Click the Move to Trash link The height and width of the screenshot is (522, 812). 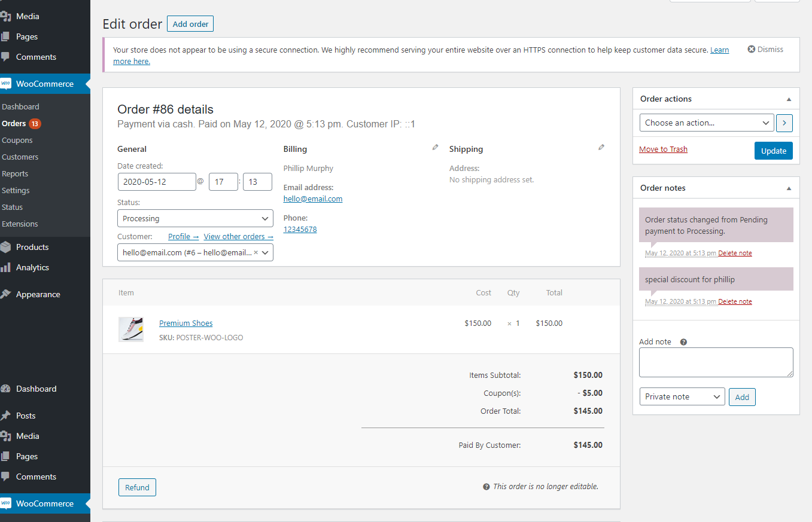click(663, 149)
